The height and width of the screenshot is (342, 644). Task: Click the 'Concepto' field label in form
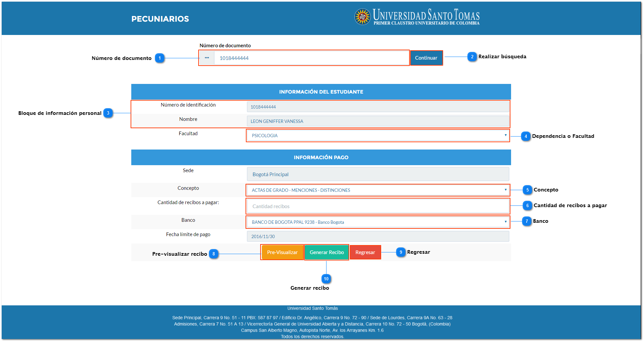pyautogui.click(x=188, y=188)
